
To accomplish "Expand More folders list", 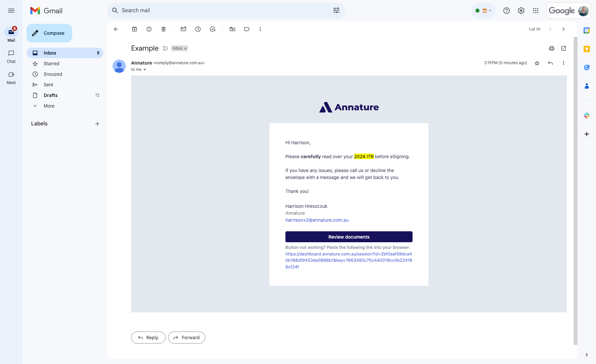I will point(65,106).
